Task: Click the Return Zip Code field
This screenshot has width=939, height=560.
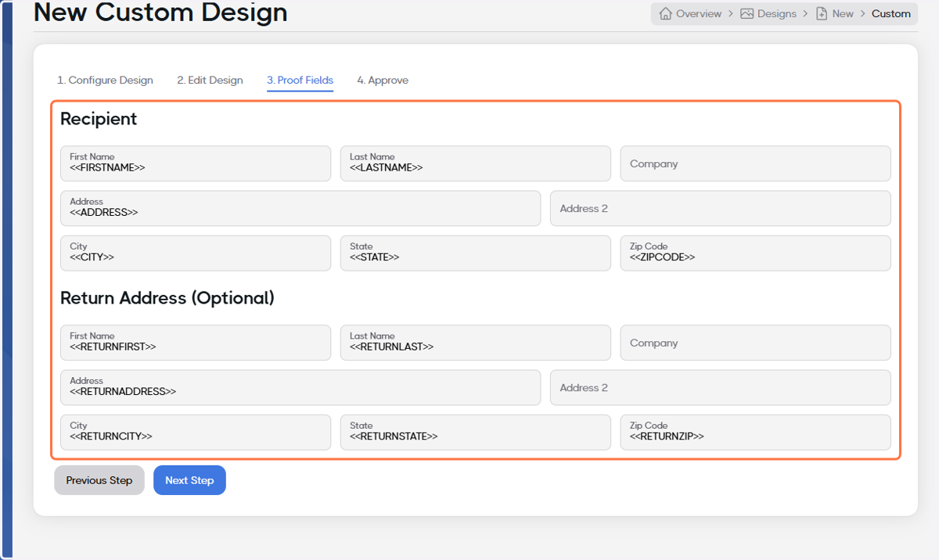Action: click(756, 432)
